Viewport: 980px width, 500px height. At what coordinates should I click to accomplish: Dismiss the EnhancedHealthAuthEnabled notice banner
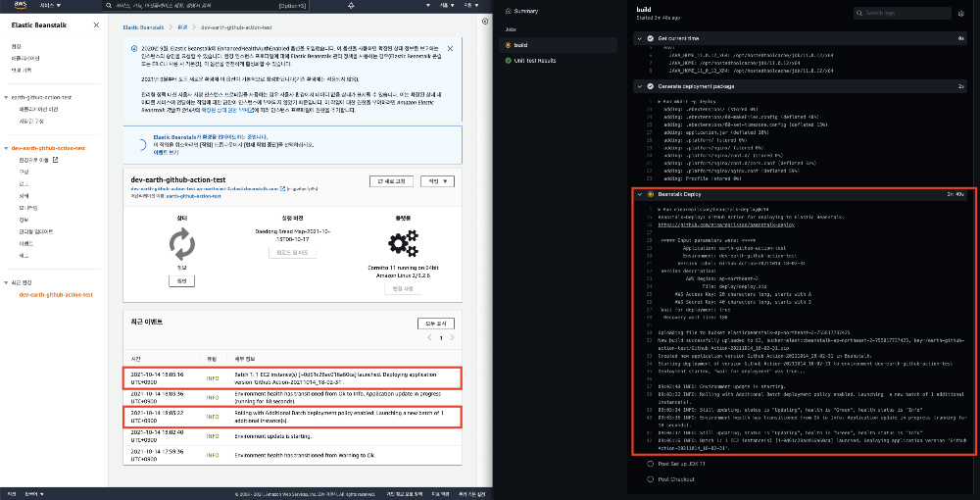tap(450, 48)
